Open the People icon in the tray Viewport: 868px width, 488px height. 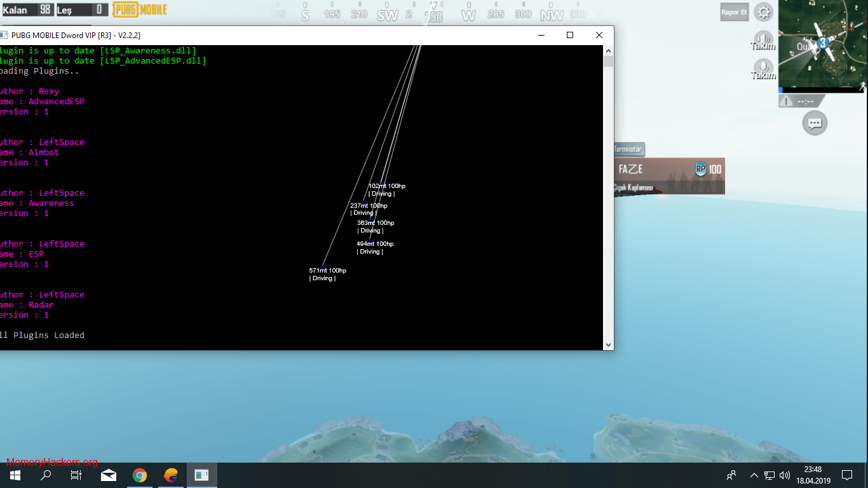[732, 475]
